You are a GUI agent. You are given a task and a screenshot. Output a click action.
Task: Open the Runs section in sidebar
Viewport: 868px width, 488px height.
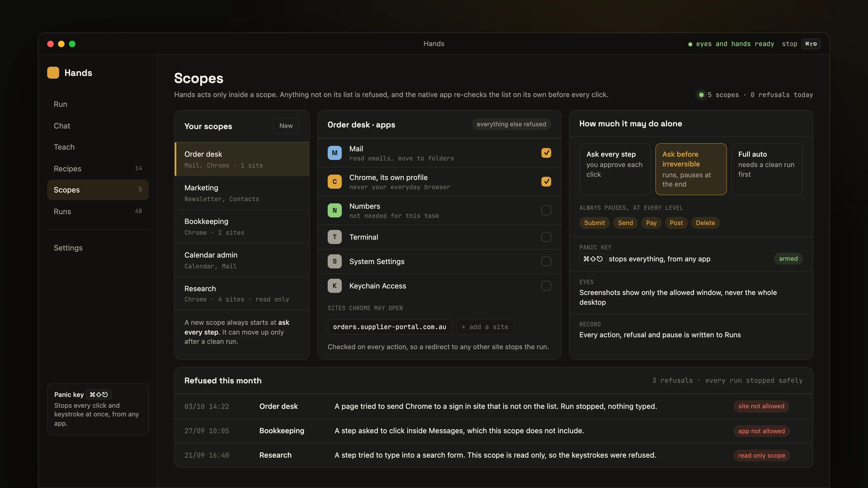tap(98, 211)
